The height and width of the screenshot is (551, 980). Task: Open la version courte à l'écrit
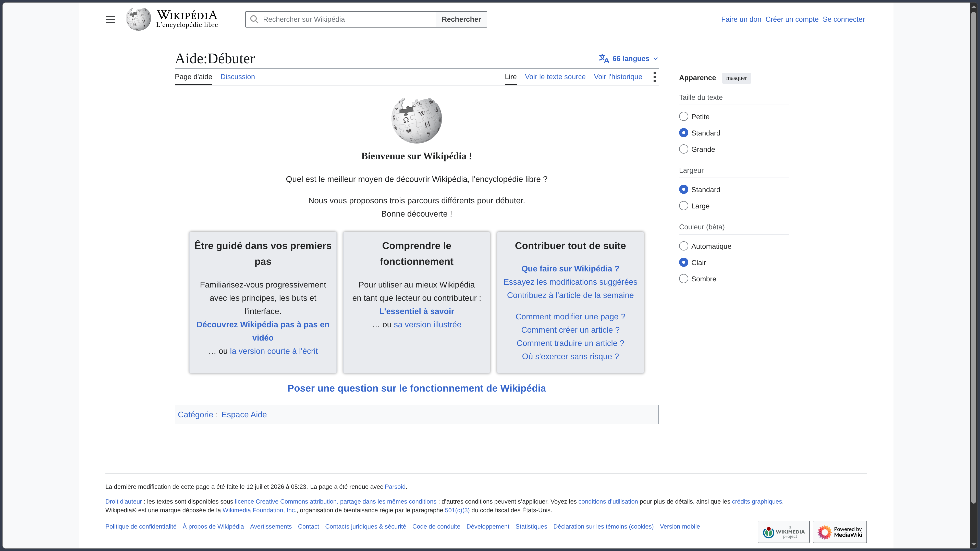pyautogui.click(x=274, y=351)
